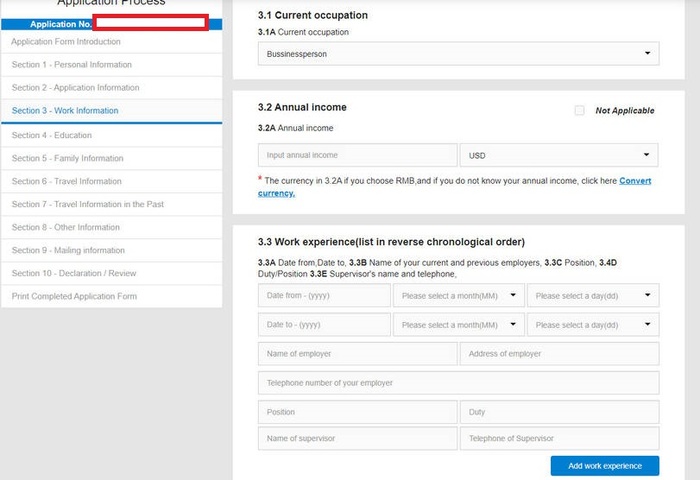Open Section 4 - Education
The width and height of the screenshot is (700, 480).
click(52, 135)
